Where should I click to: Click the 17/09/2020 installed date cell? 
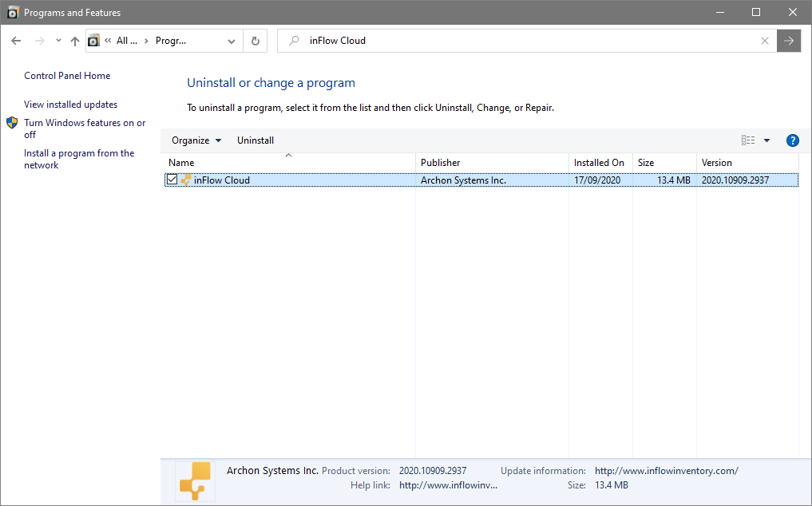[597, 180]
